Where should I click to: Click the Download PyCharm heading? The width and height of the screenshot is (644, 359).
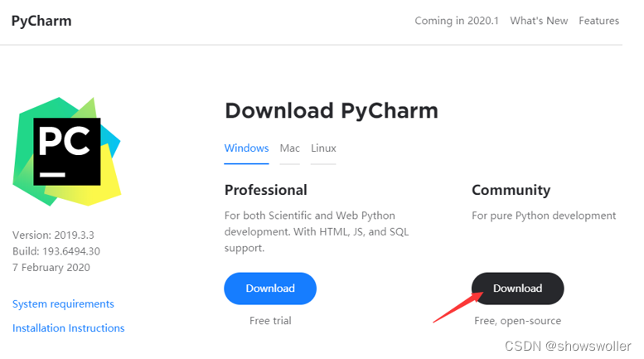(x=331, y=110)
